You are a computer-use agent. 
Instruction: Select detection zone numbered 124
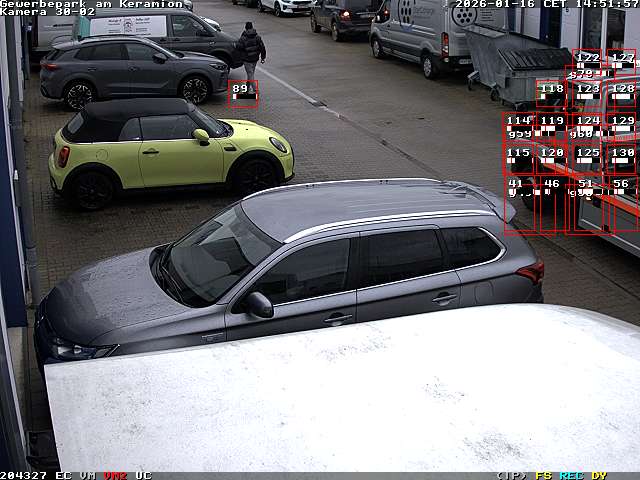(587, 125)
